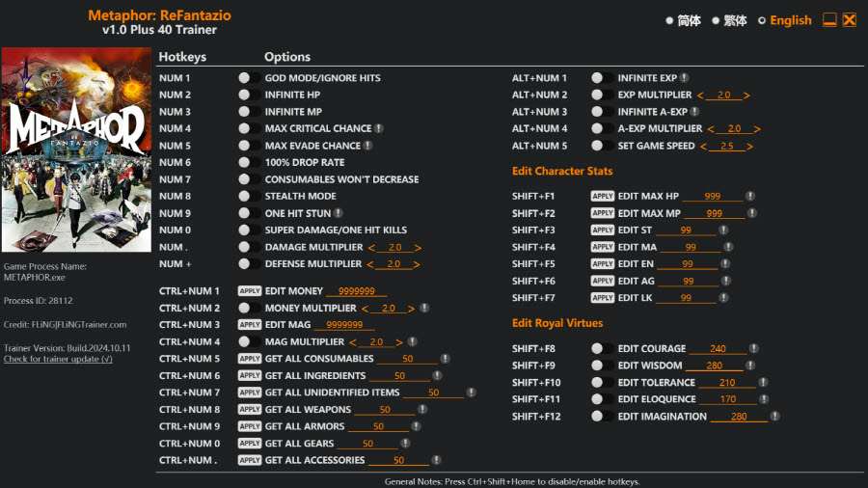Click info icon next to Max Critical Chance
868x488 pixels.
pos(379,128)
